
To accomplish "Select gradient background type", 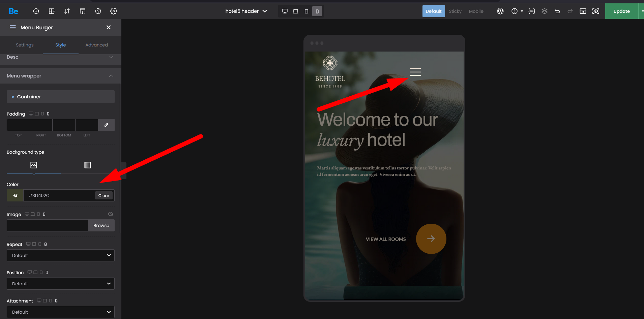I will click(88, 165).
